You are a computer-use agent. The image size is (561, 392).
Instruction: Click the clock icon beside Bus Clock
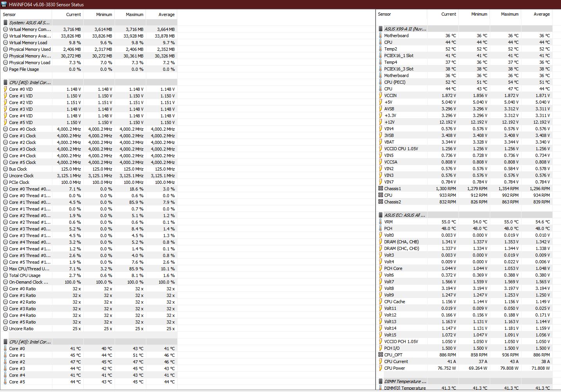[5, 169]
